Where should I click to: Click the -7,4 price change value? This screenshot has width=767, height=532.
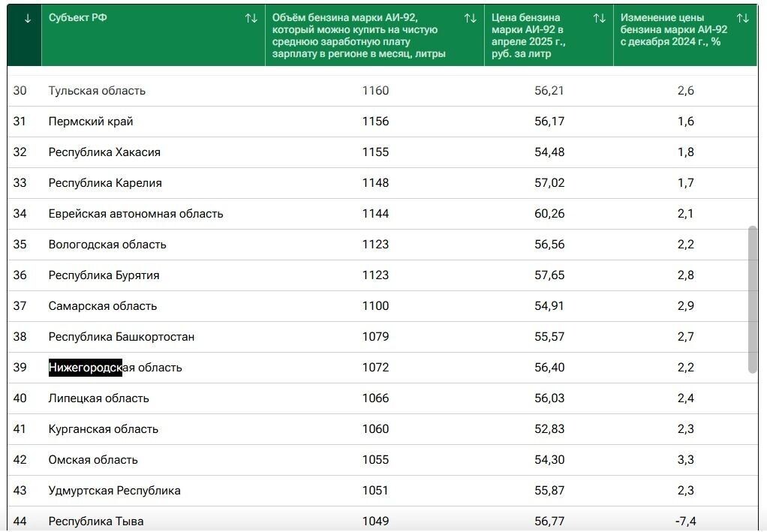686,521
